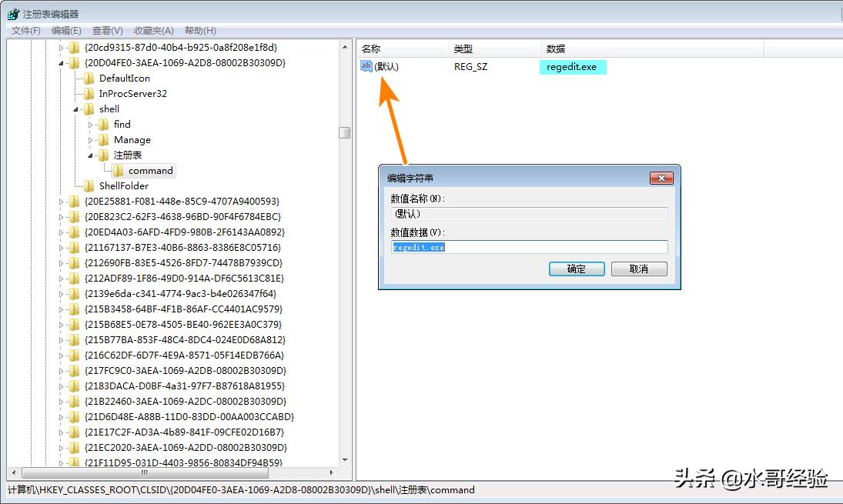Expand the find key

point(90,125)
